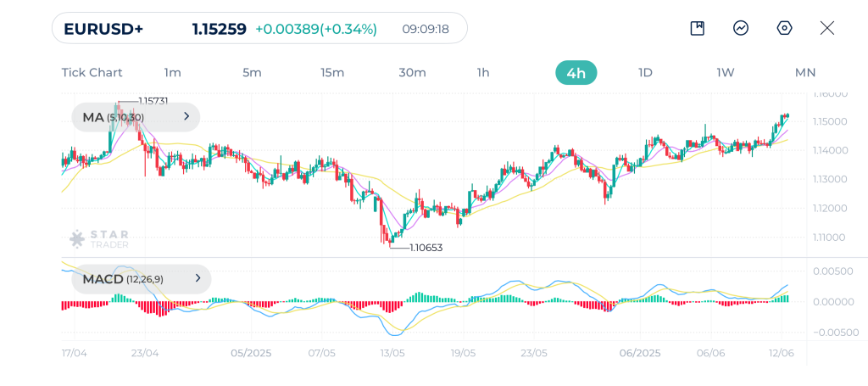Switch to the 1D daily timeframe
Screen dimensions: 868x386
pyautogui.click(x=645, y=73)
